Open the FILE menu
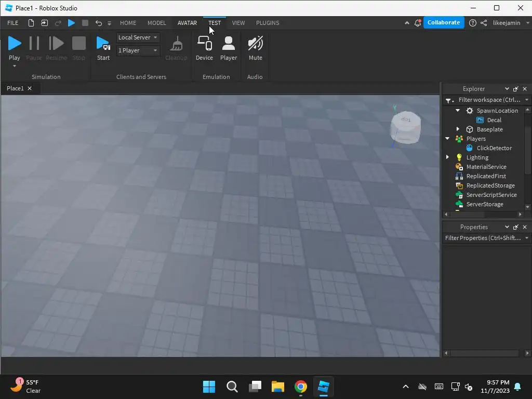Image resolution: width=532 pixels, height=399 pixels. tap(13, 23)
